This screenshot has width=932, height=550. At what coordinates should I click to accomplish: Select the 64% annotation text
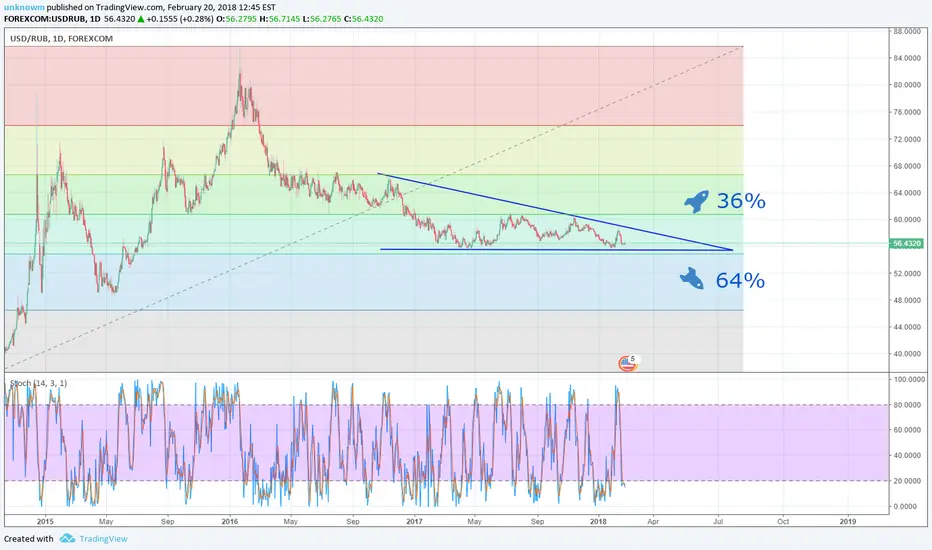(740, 280)
